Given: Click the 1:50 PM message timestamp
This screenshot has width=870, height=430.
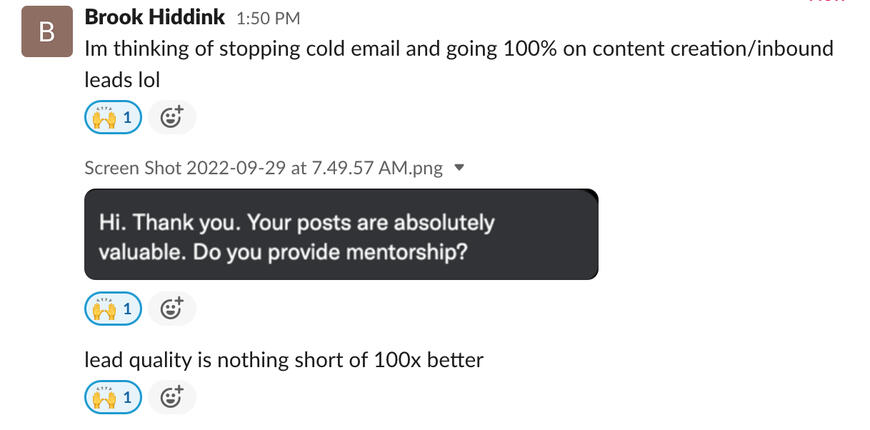Looking at the screenshot, I should click(x=268, y=18).
